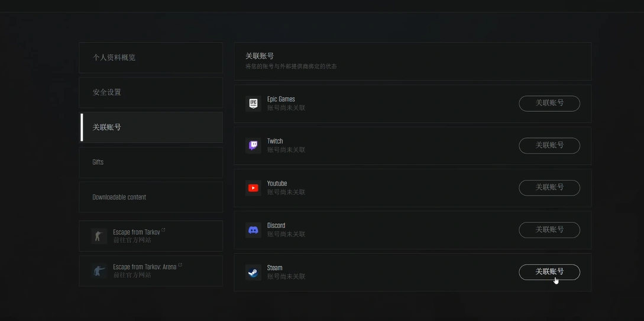Click external link icon beside Tarkov: Arena

(180, 265)
